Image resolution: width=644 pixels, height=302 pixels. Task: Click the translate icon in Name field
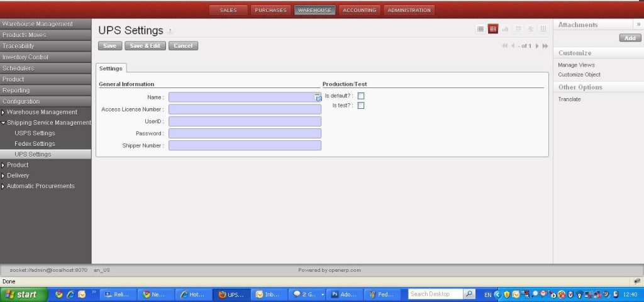pyautogui.click(x=318, y=98)
